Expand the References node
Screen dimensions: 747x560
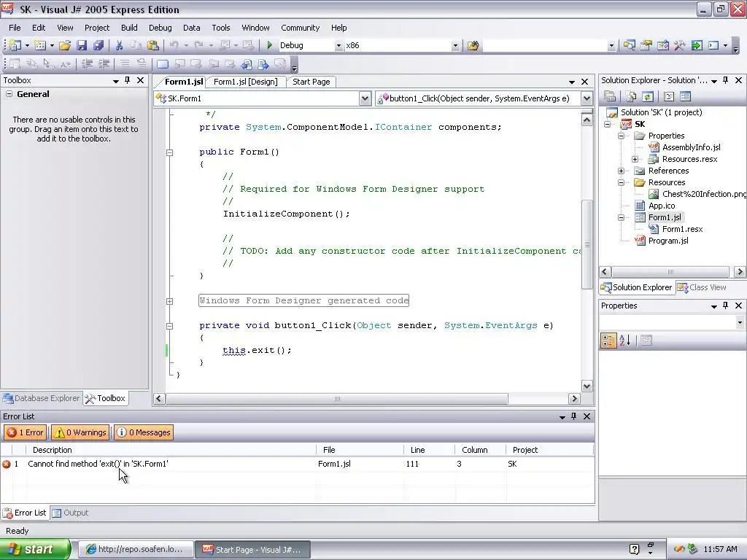coord(622,171)
